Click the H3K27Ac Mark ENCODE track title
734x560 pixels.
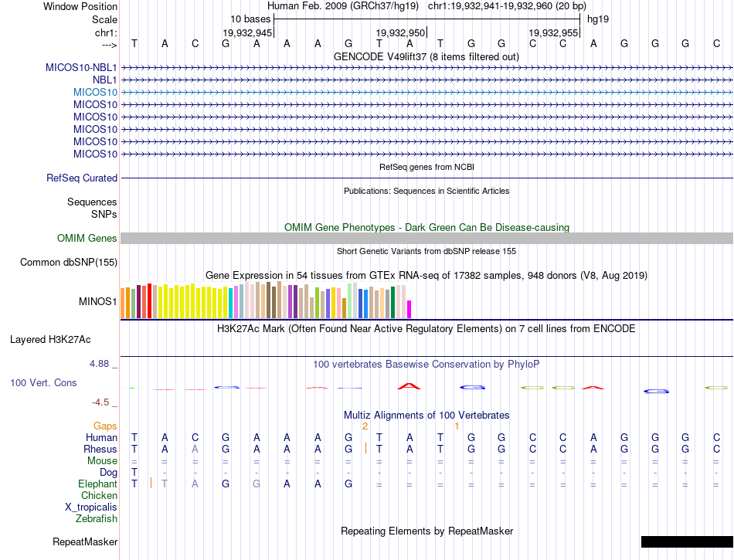pos(426,328)
